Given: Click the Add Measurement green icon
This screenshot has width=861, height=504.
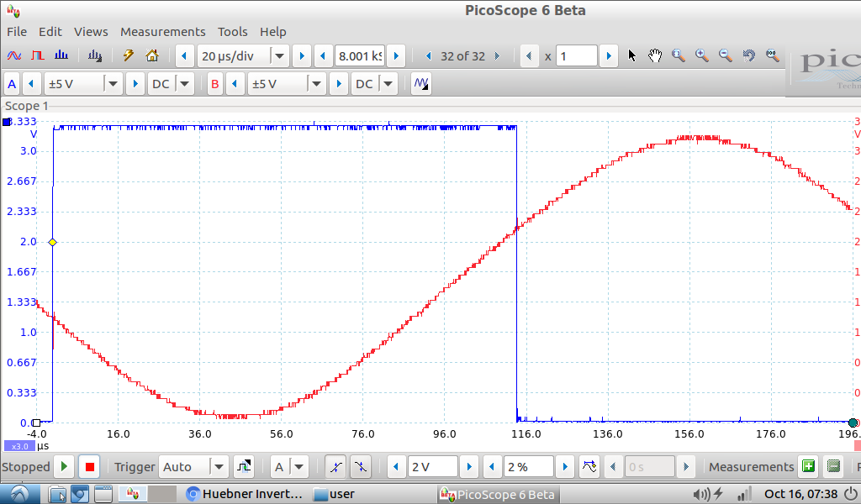Looking at the screenshot, I should [x=808, y=467].
